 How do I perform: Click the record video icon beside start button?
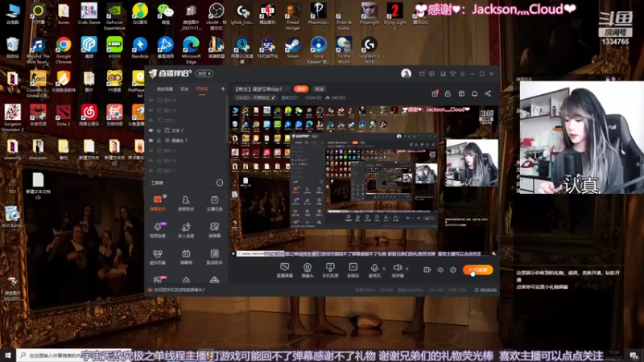pyautogui.click(x=427, y=269)
